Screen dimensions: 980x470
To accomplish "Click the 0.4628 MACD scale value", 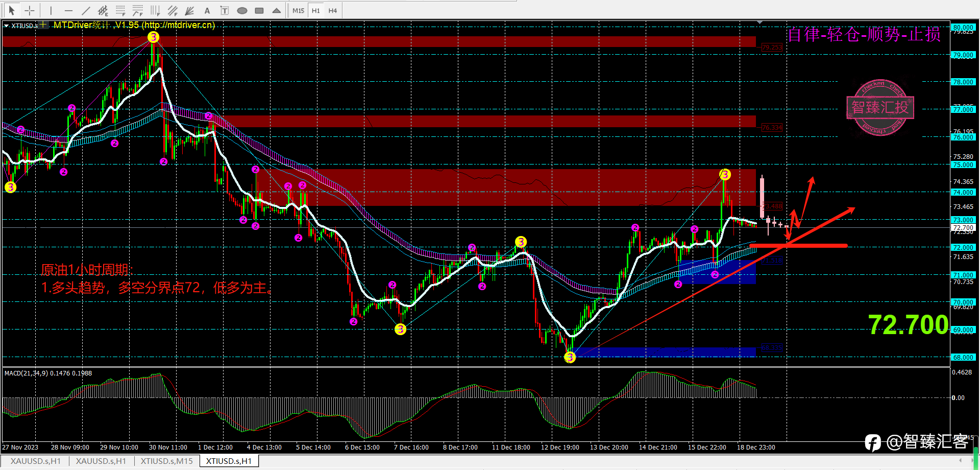I will pos(962,372).
